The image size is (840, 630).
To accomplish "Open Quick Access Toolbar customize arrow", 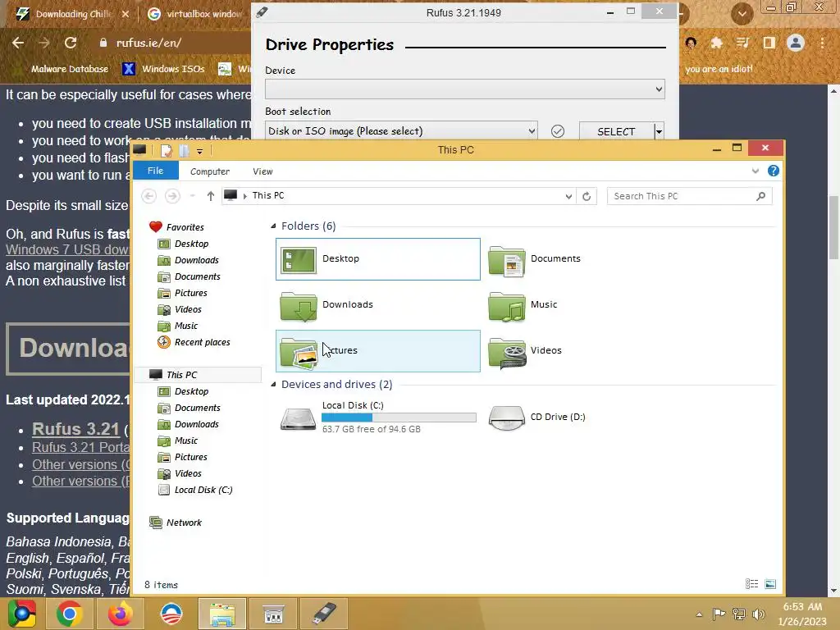I will [x=200, y=152].
